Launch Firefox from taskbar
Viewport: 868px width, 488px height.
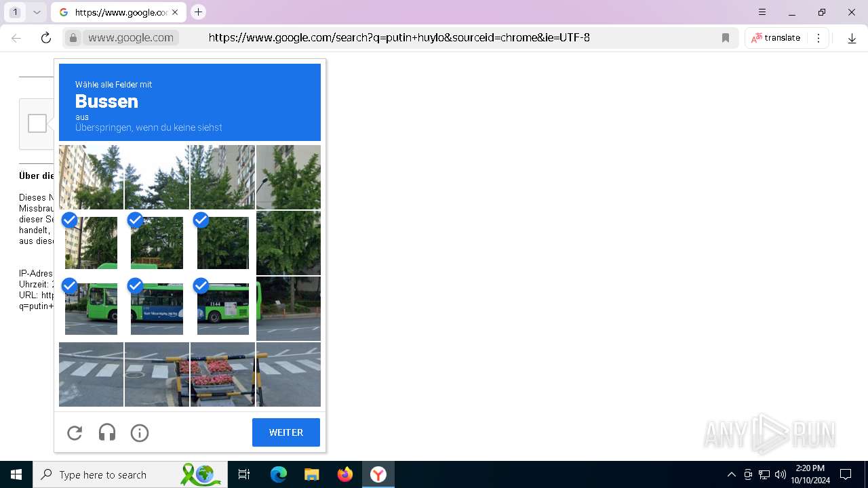click(345, 474)
